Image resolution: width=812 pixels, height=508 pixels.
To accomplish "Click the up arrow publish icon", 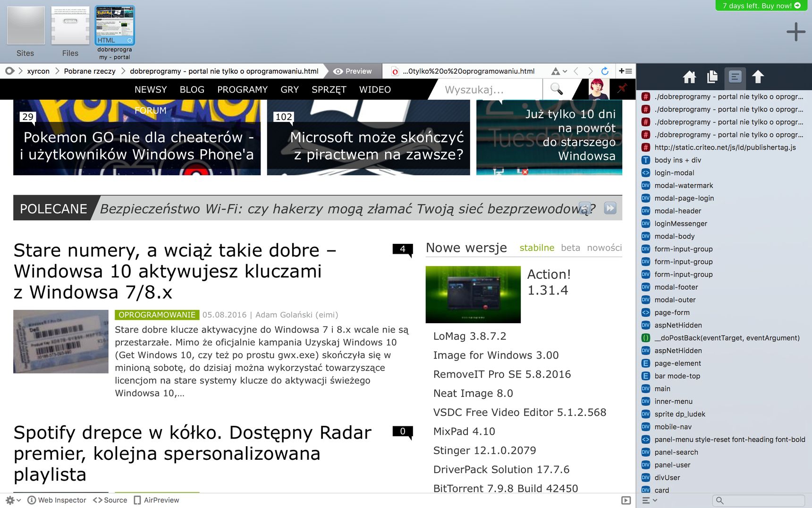I will tap(758, 77).
